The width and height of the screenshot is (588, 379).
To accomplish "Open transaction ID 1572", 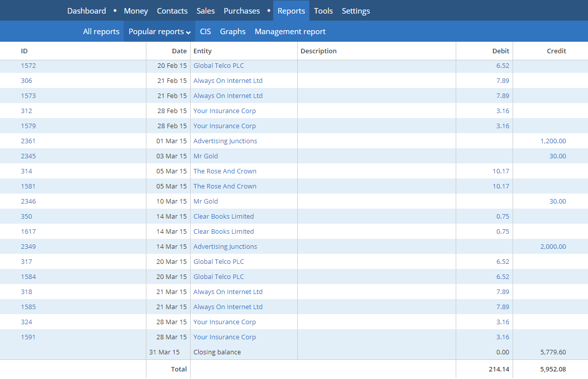I will tap(28, 66).
